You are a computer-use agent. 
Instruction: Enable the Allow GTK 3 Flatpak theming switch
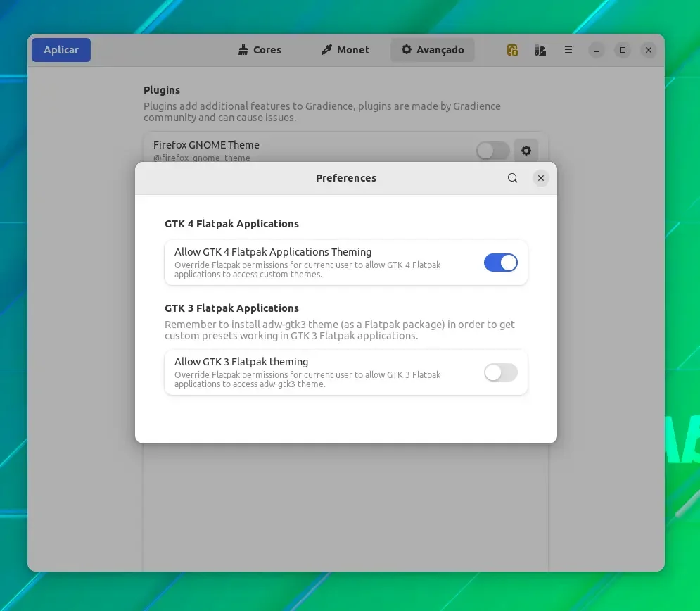[500, 372]
